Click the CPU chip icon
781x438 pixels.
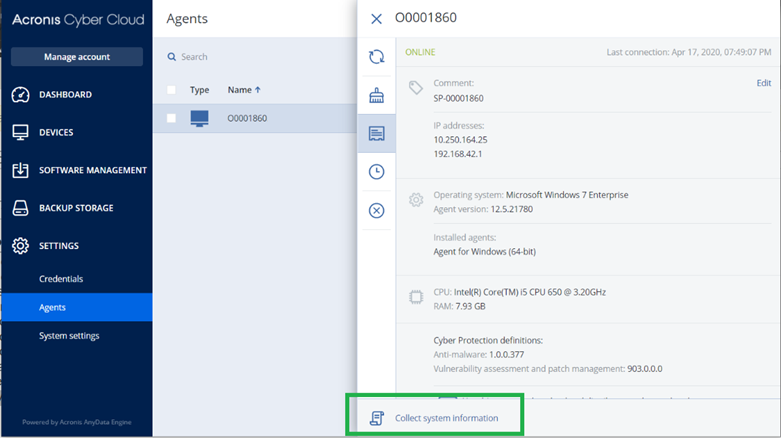coord(416,297)
